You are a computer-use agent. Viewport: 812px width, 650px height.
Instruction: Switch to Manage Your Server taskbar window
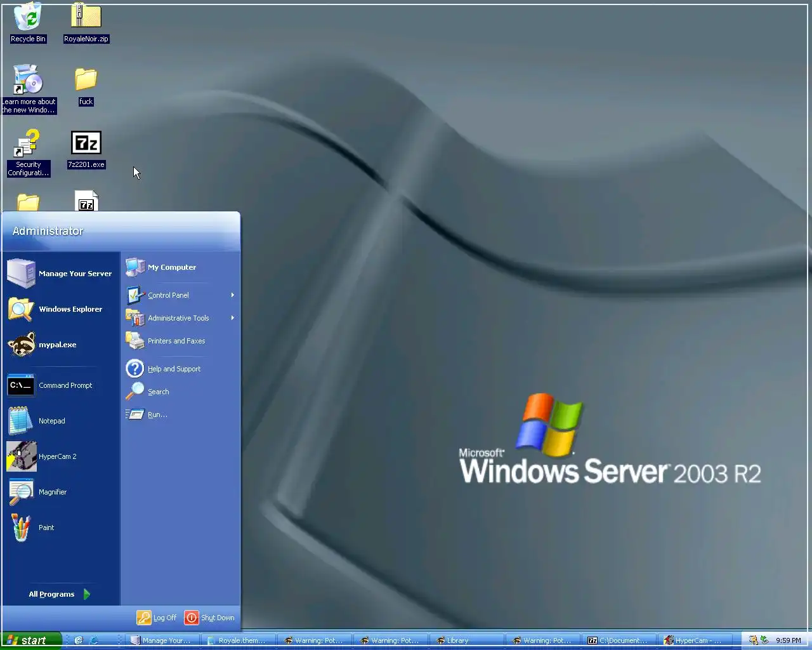click(x=164, y=640)
